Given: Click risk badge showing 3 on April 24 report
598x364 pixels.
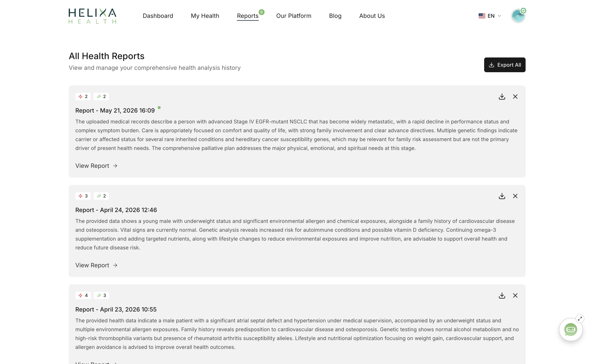Looking at the screenshot, I should [83, 196].
